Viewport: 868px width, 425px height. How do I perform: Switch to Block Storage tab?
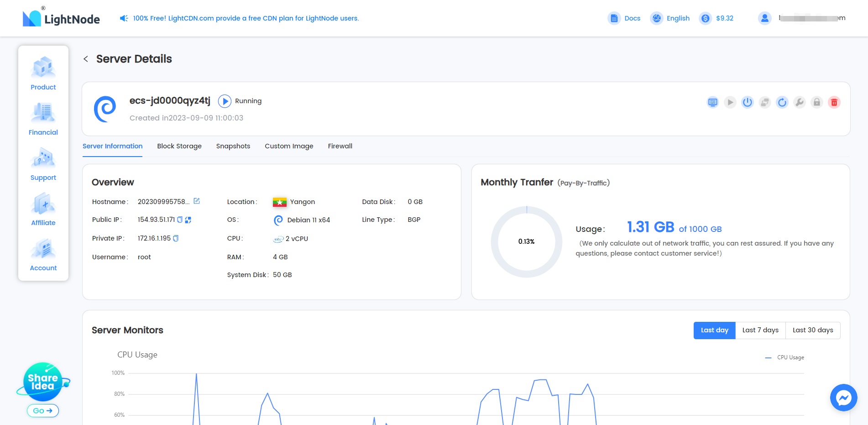[179, 146]
